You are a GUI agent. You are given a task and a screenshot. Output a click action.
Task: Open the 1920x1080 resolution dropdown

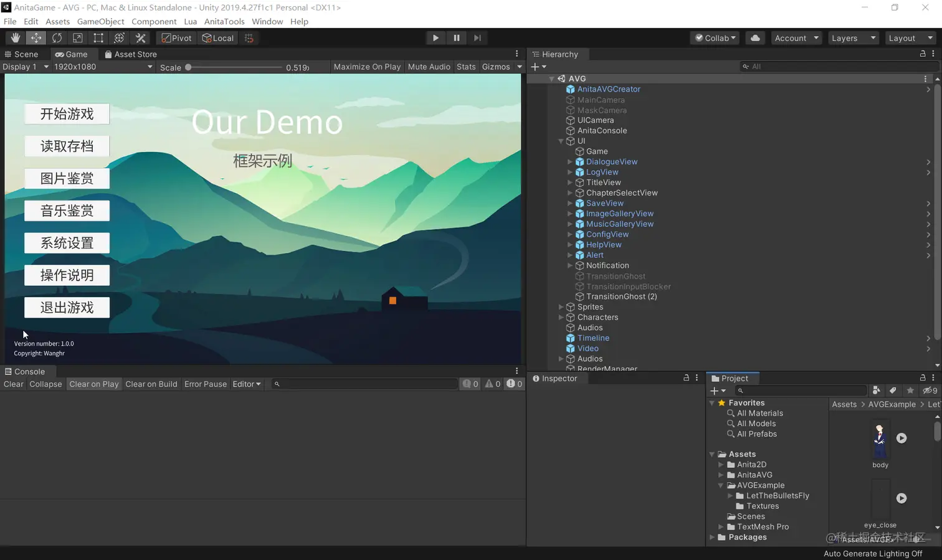pos(103,67)
